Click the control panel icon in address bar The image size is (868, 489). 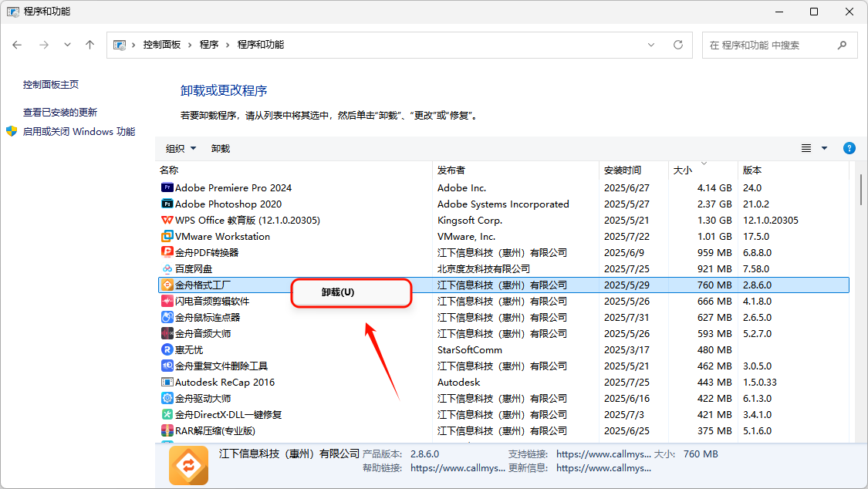[x=119, y=45]
